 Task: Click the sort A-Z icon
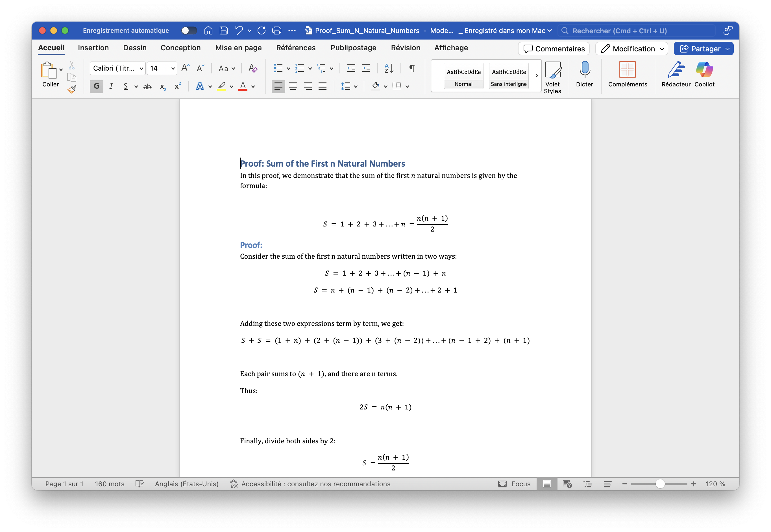pos(389,68)
